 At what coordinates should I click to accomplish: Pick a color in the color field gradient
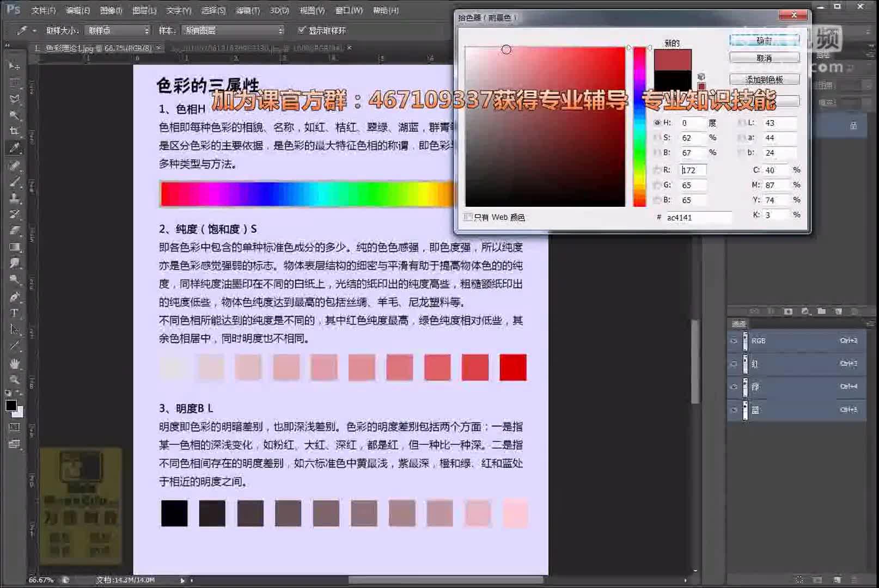pos(545,125)
